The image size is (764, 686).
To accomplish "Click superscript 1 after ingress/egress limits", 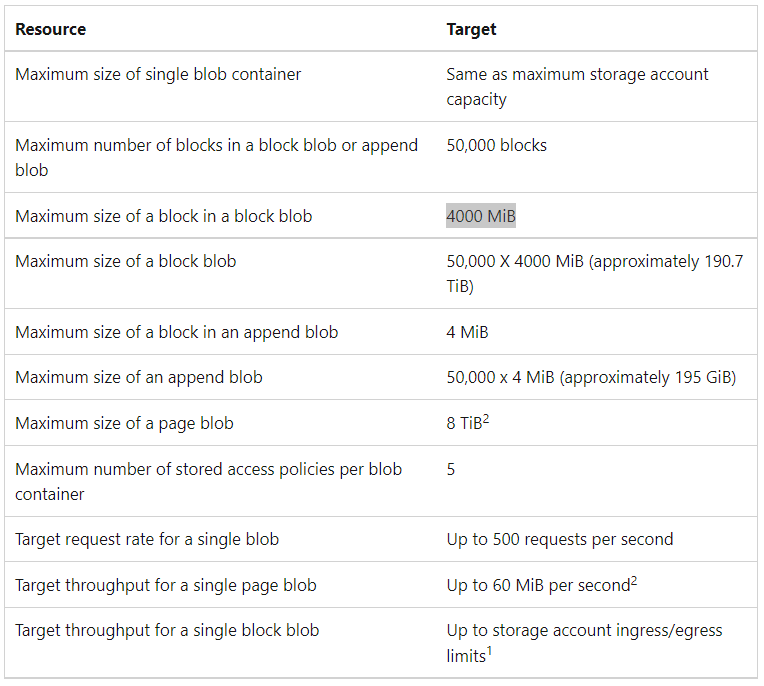I will pyautogui.click(x=489, y=650).
